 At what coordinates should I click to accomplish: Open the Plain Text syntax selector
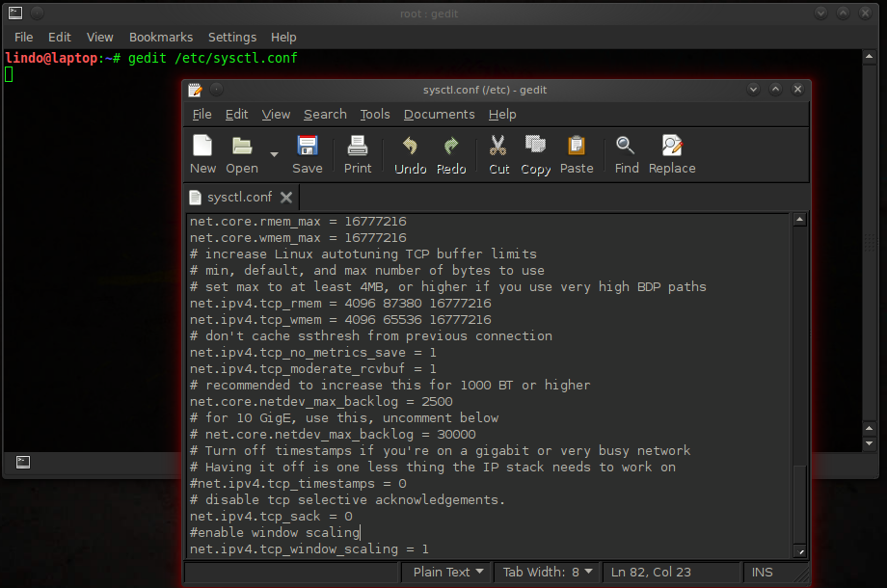(445, 572)
